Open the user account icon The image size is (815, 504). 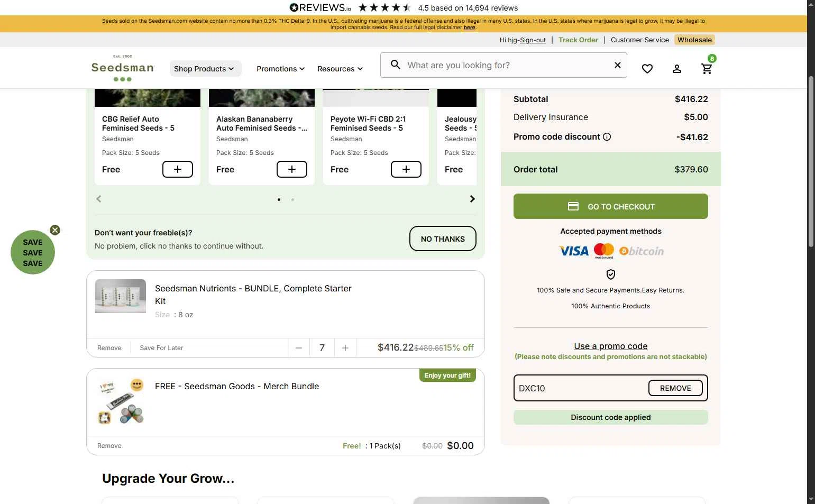click(x=677, y=69)
